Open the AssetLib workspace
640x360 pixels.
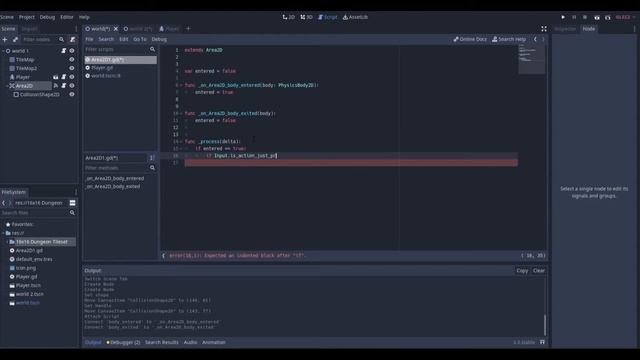tap(356, 17)
